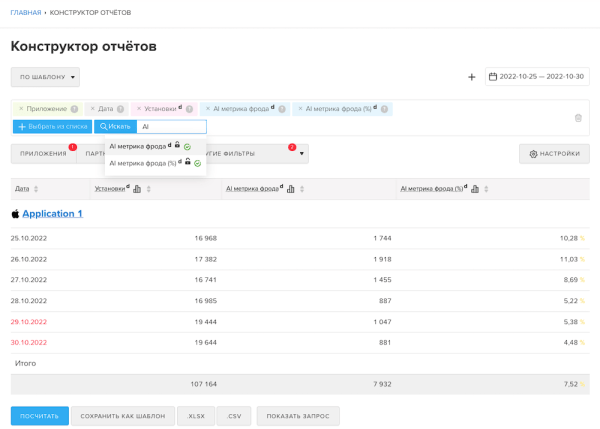Toggle checkmark for AI метрика фрода suggestion
600x429 pixels.
point(187,147)
